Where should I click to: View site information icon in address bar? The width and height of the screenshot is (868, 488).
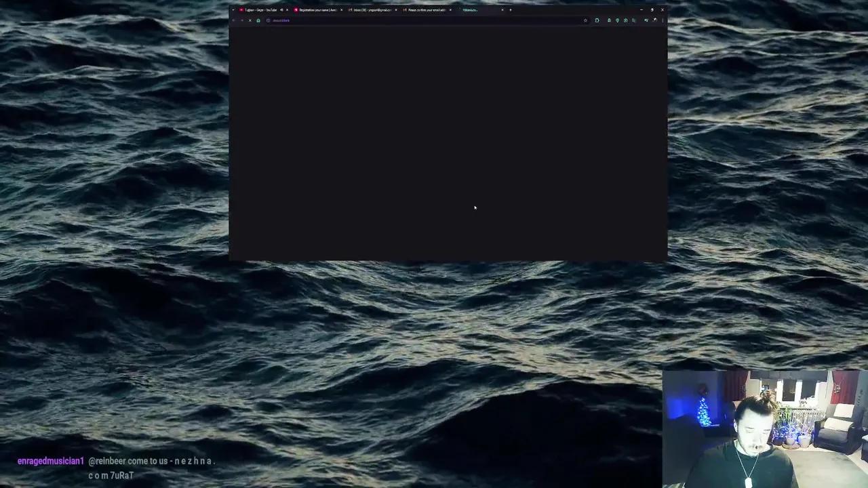click(x=269, y=20)
